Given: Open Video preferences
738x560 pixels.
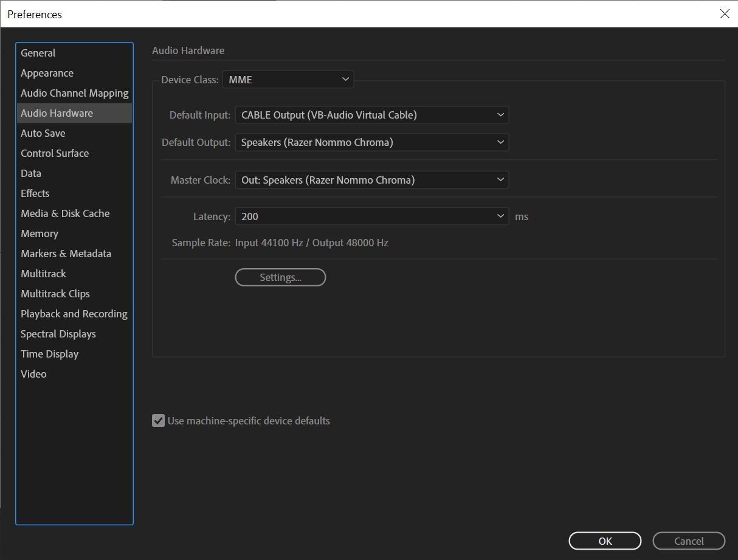Looking at the screenshot, I should [x=74, y=374].
